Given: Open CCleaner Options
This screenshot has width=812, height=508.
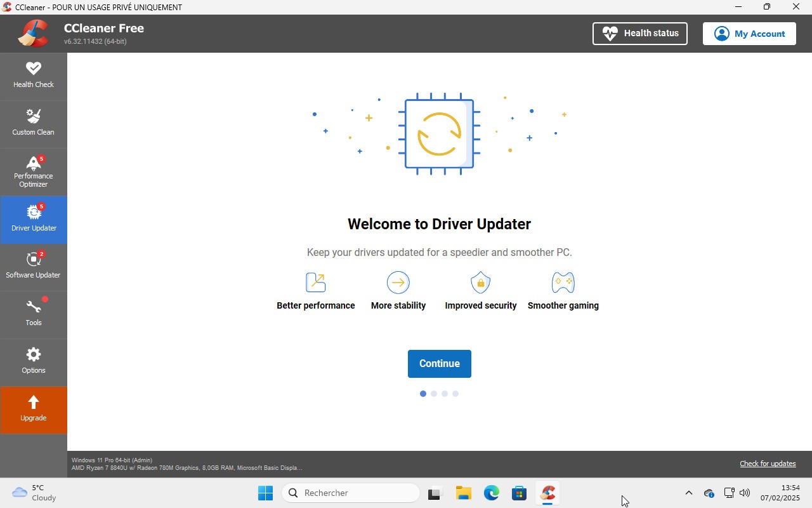Looking at the screenshot, I should pyautogui.click(x=34, y=361).
